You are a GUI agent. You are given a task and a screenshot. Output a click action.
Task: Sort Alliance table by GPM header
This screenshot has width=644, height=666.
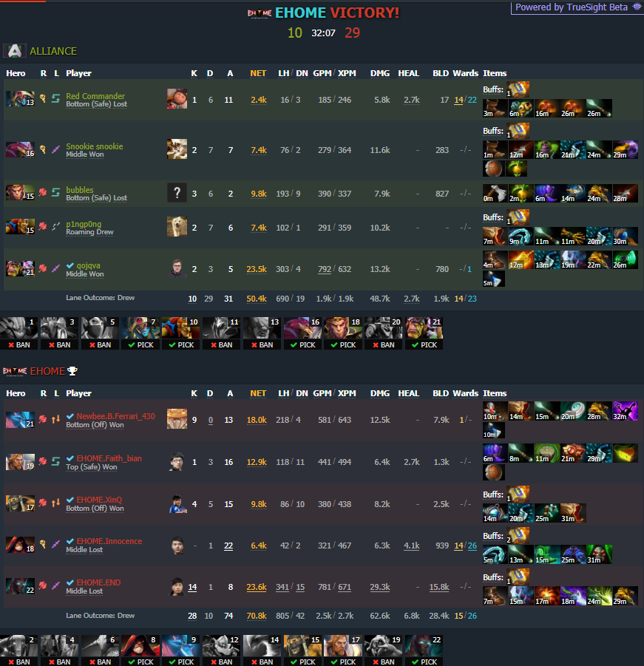(322, 73)
